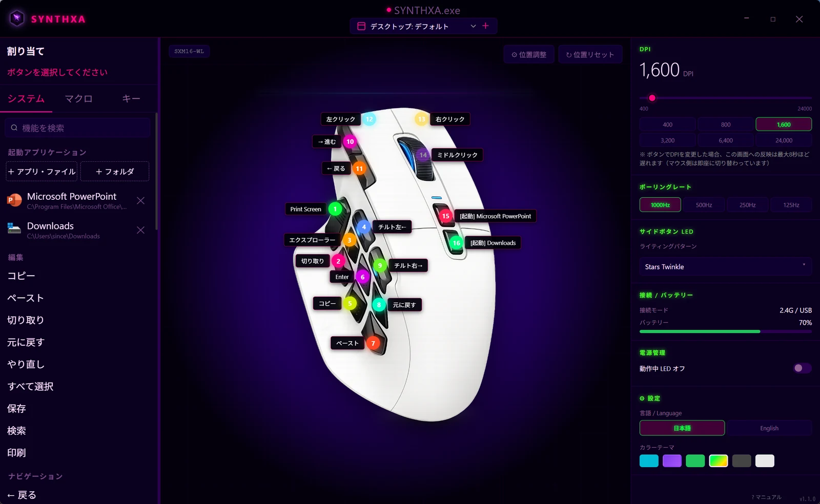Select side button 5 marker
The height and width of the screenshot is (504, 820).
click(350, 304)
